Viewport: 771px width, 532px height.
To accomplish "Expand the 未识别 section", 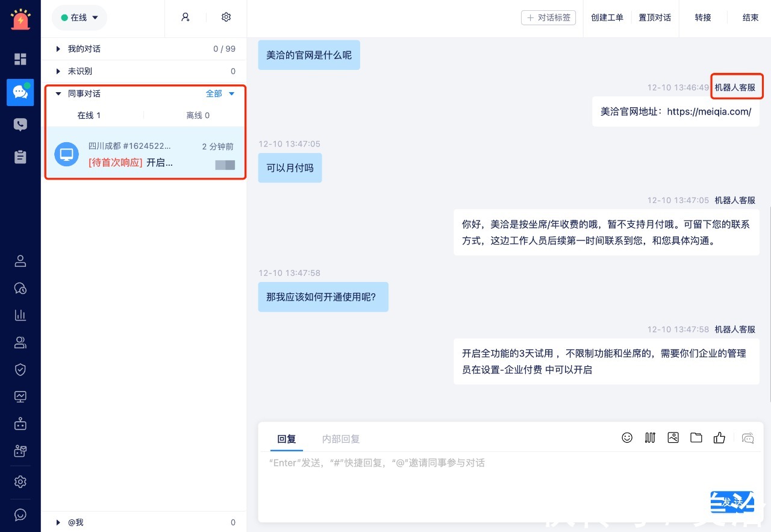I will click(145, 71).
